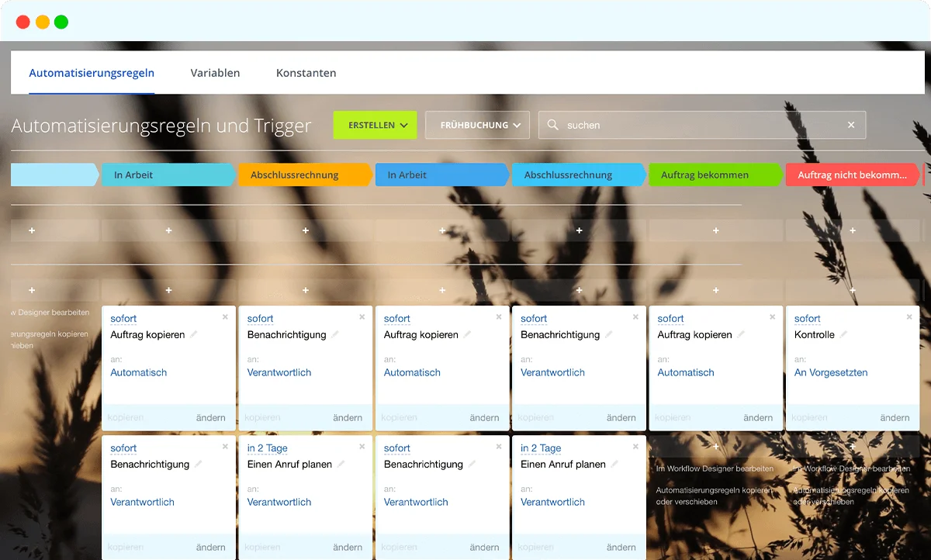Delete Auftrag kopieren card in blue In Arbeit column
Viewport: 931px width, 560px height.
click(499, 317)
